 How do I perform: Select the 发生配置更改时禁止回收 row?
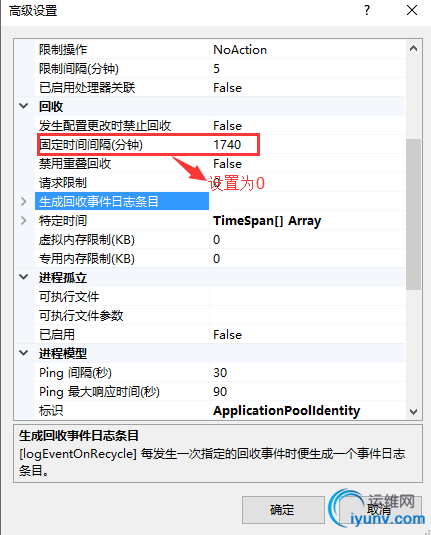(x=220, y=126)
